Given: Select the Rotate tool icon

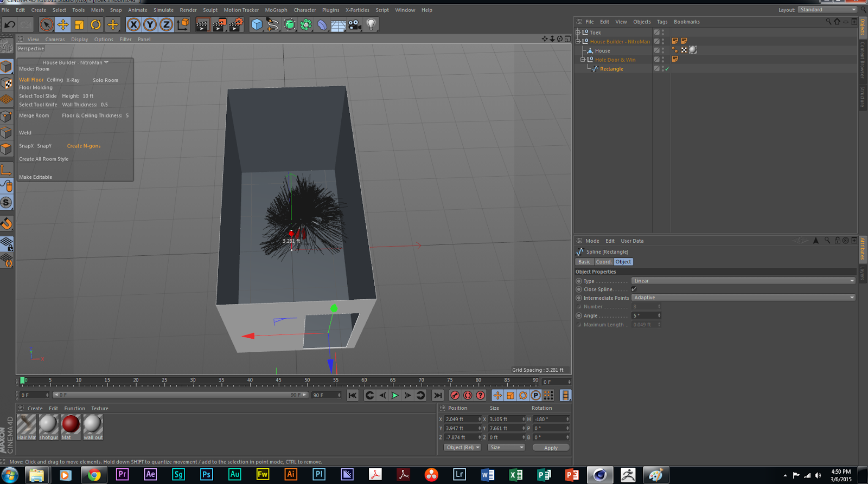Looking at the screenshot, I should click(95, 24).
